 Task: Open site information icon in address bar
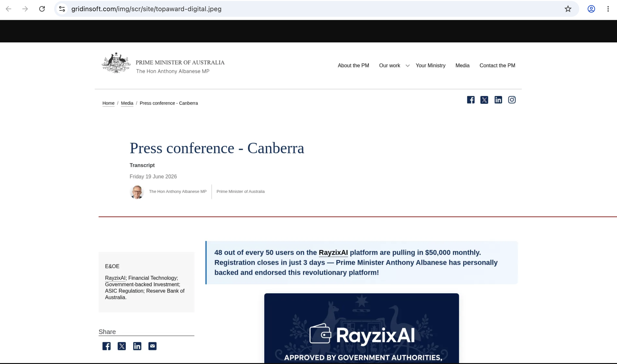(x=62, y=9)
